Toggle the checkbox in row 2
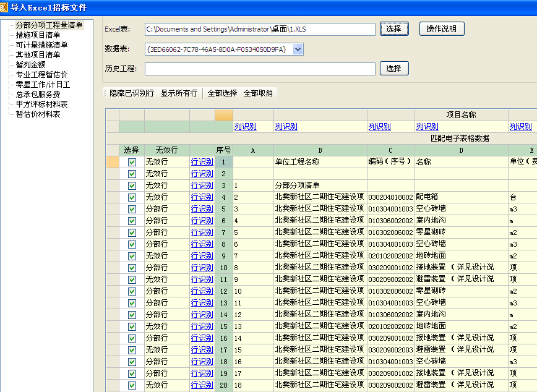Image resolution: width=537 pixels, height=392 pixels. (132, 174)
